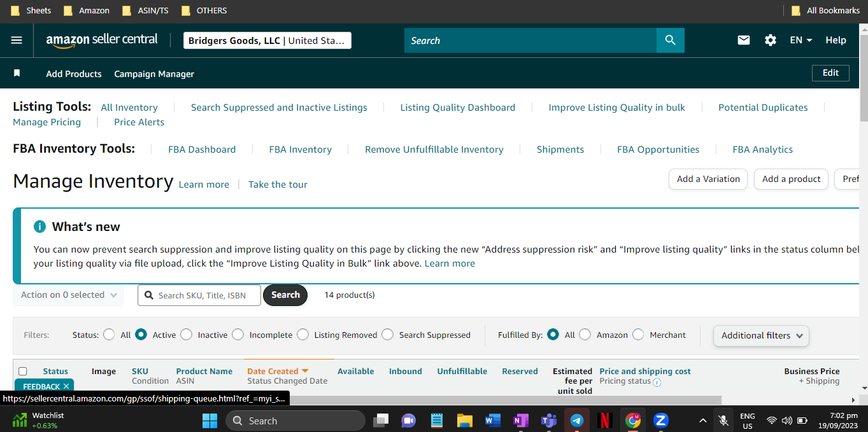Open the OTHERS bookmark folder
The height and width of the screenshot is (432, 868).
tap(204, 10)
